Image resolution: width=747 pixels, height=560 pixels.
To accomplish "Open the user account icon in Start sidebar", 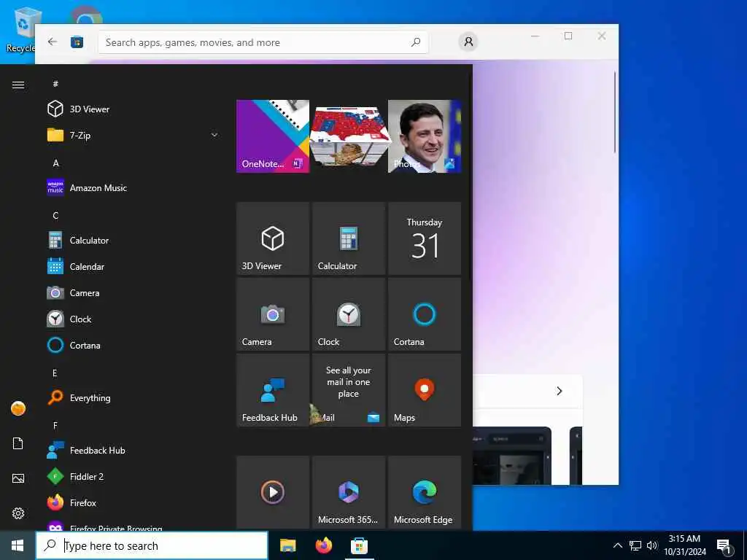I will tap(18, 408).
